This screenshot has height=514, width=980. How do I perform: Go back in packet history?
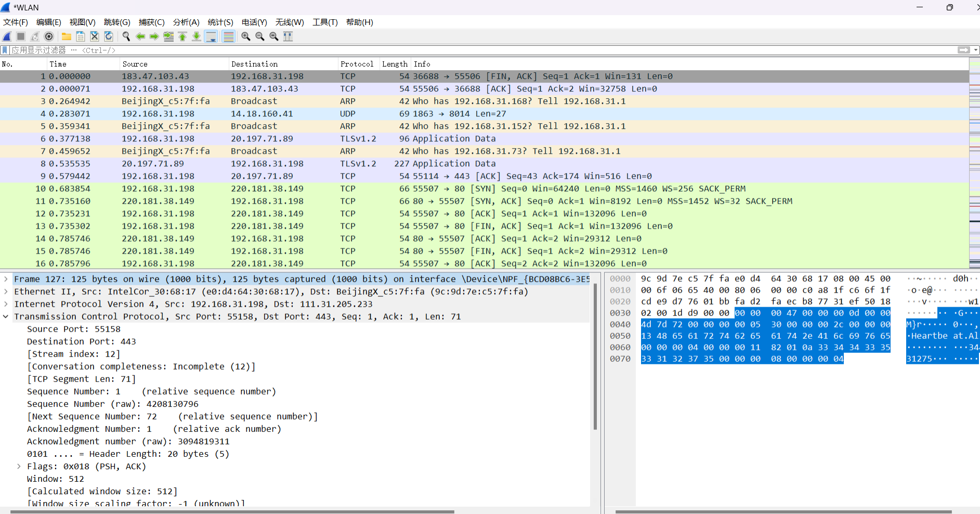pos(140,36)
